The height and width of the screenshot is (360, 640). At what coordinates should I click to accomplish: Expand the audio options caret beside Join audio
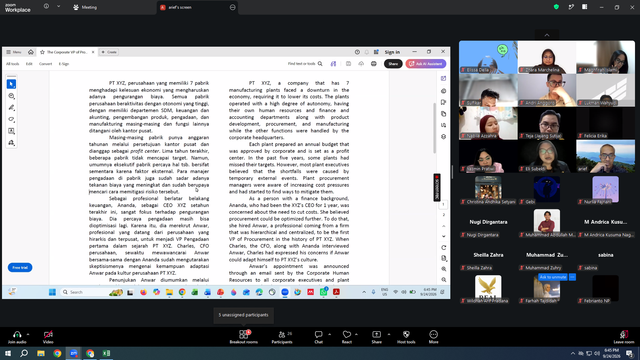[28, 334]
